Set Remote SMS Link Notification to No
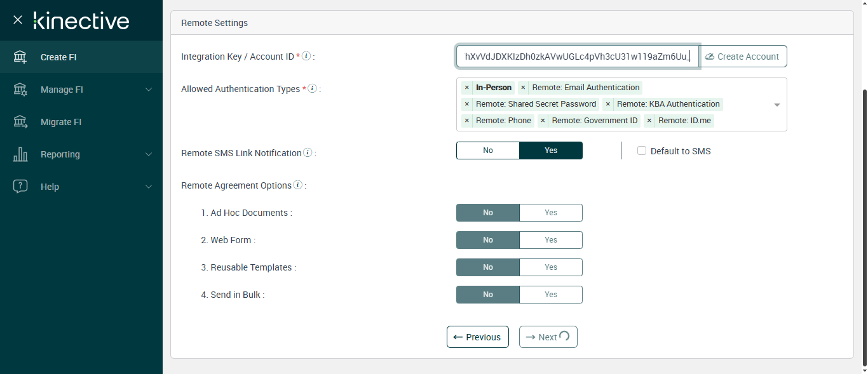Image resolution: width=868 pixels, height=374 pixels. [488, 150]
